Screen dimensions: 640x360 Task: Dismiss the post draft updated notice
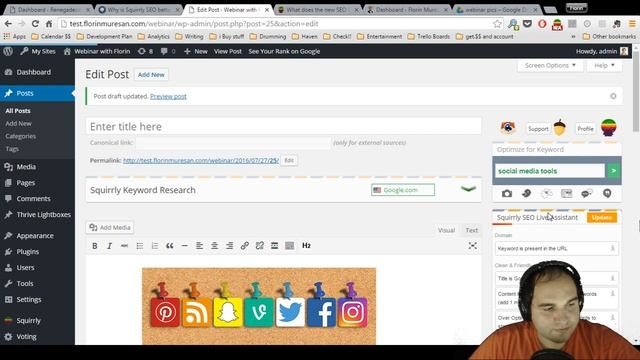pos(613,96)
